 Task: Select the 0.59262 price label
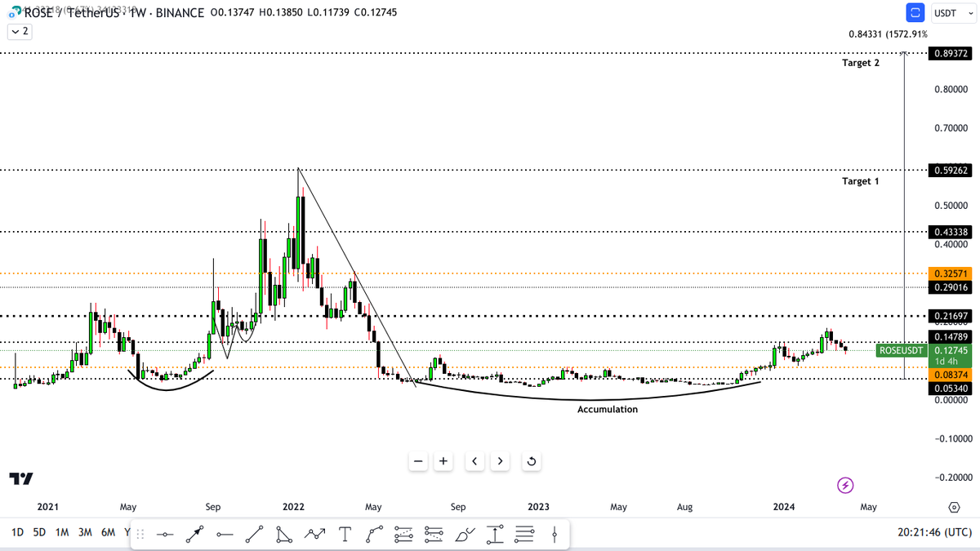pos(950,171)
